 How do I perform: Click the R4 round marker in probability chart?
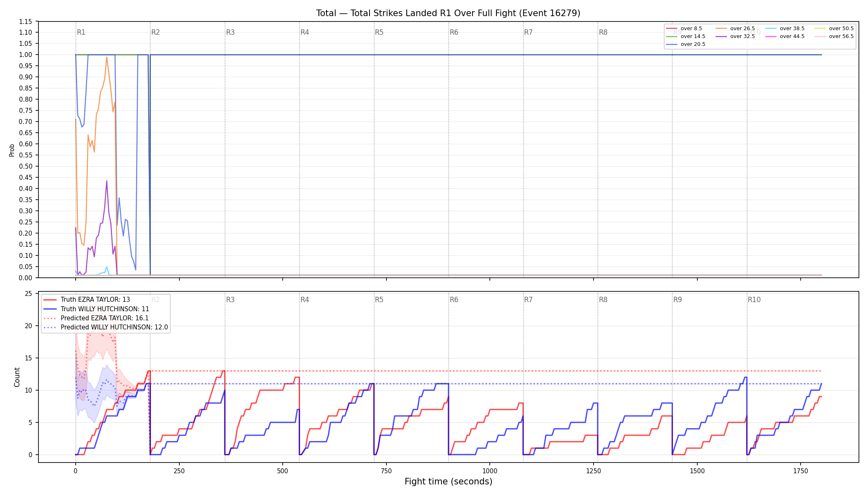(x=305, y=32)
